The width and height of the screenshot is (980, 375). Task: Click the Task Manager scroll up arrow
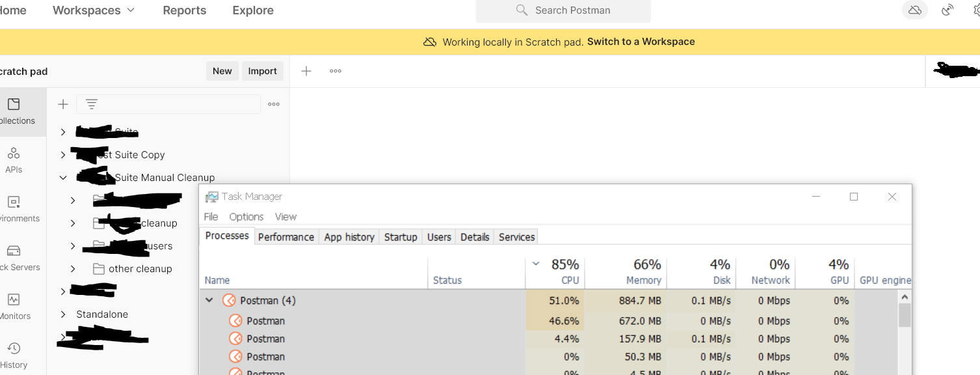click(x=905, y=296)
